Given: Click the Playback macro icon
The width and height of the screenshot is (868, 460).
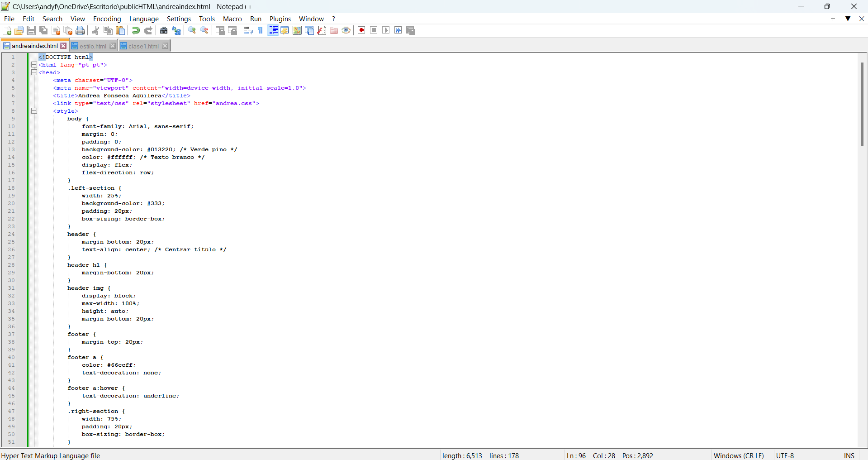Looking at the screenshot, I should (x=386, y=30).
